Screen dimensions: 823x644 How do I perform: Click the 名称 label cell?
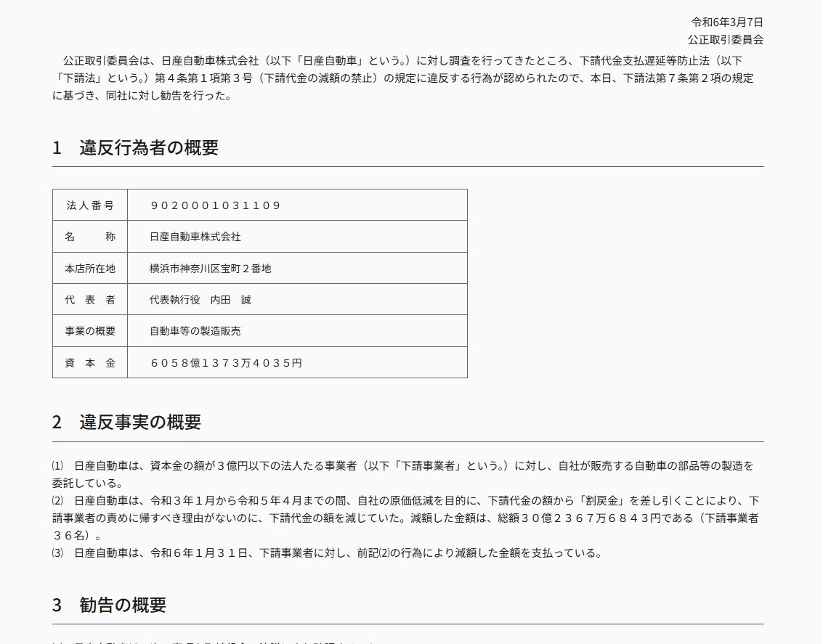90,237
